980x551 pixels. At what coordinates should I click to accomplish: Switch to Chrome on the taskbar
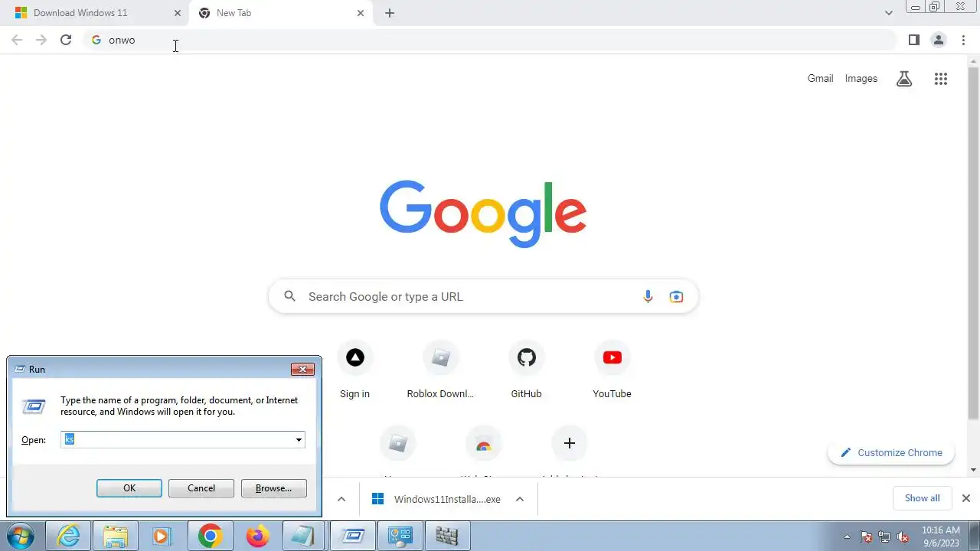(210, 536)
